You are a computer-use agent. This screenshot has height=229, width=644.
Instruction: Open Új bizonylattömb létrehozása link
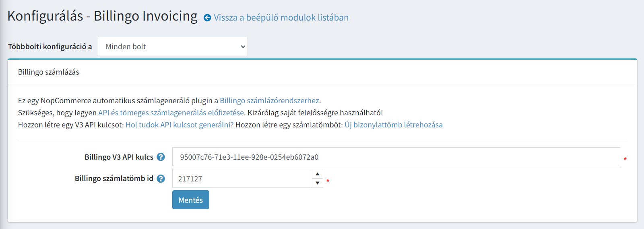(394, 125)
